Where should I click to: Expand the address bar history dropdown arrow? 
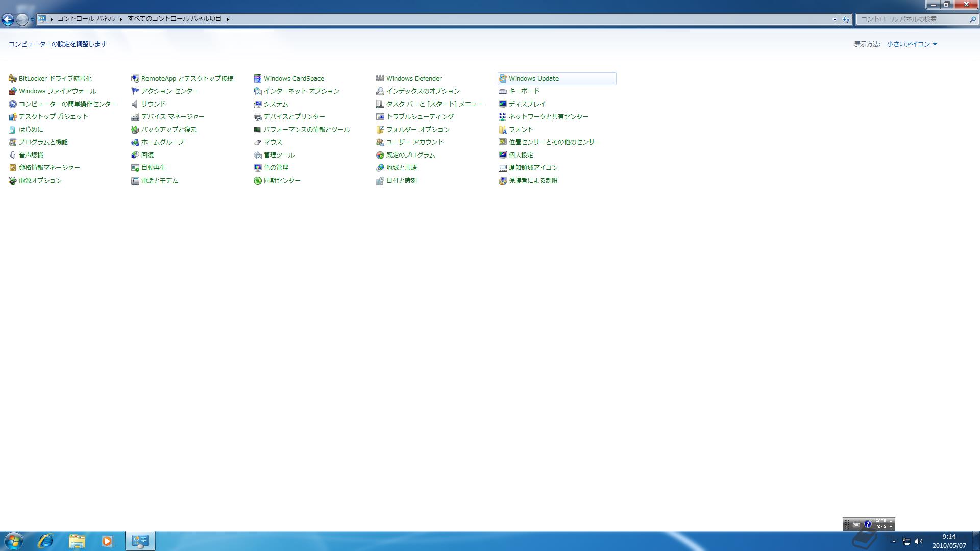pyautogui.click(x=835, y=19)
